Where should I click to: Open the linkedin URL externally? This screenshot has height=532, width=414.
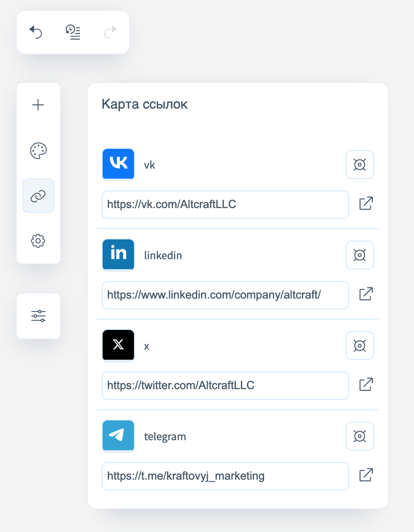tap(366, 294)
